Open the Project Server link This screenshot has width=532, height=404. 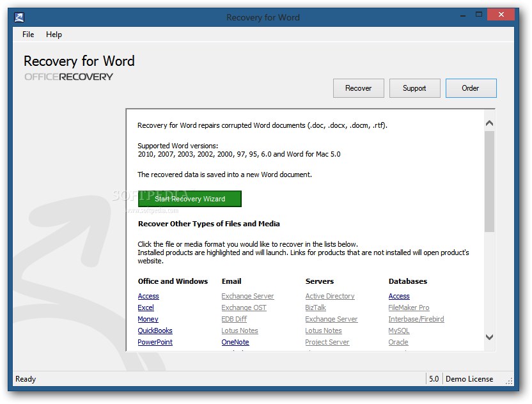coord(327,342)
